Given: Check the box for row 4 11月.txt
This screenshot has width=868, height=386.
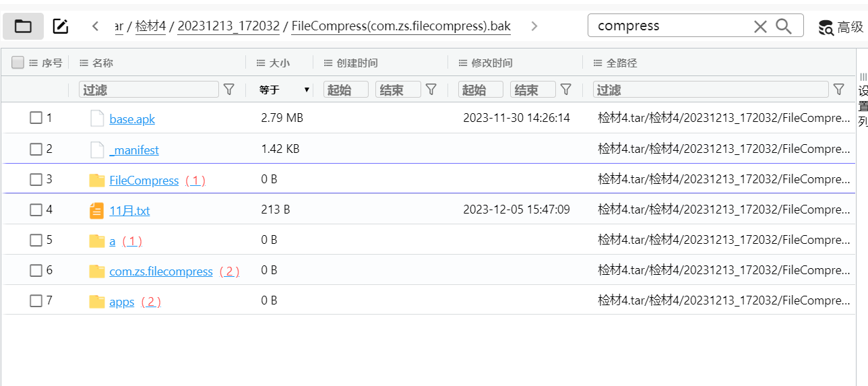Looking at the screenshot, I should click(36, 210).
